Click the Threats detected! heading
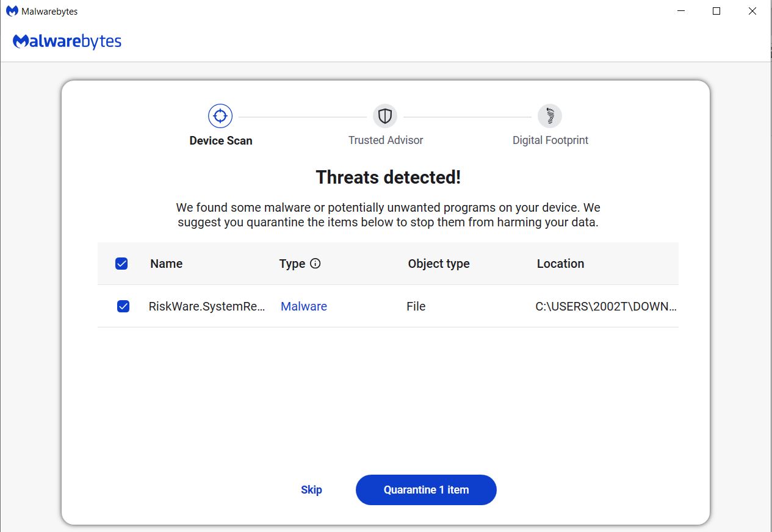This screenshot has width=772, height=532. pyautogui.click(x=388, y=178)
